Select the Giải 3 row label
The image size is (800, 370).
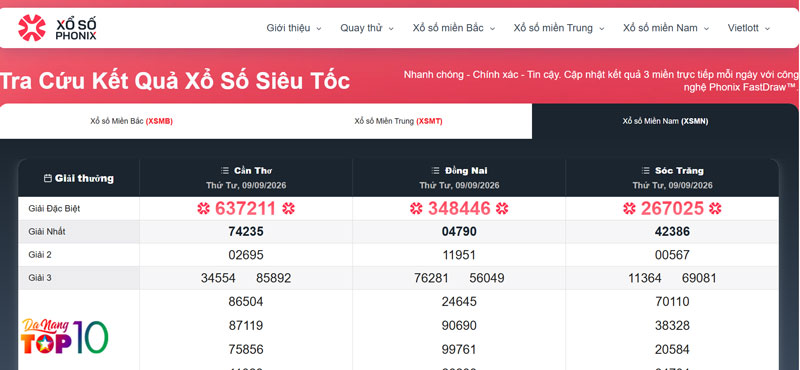pos(40,278)
